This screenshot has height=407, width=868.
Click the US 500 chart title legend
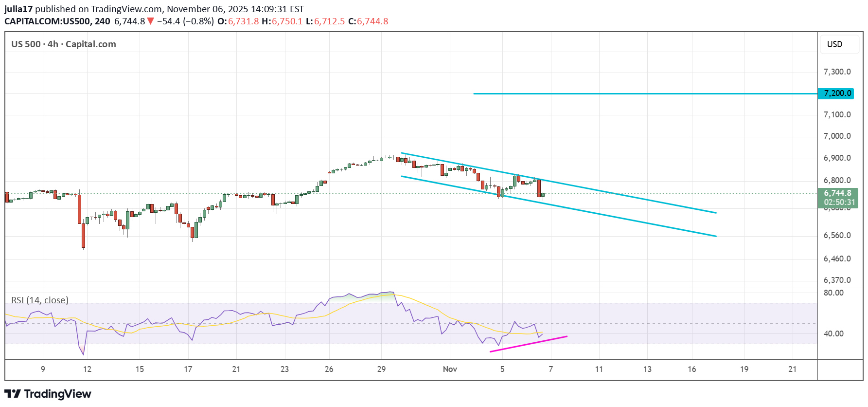[x=64, y=44]
